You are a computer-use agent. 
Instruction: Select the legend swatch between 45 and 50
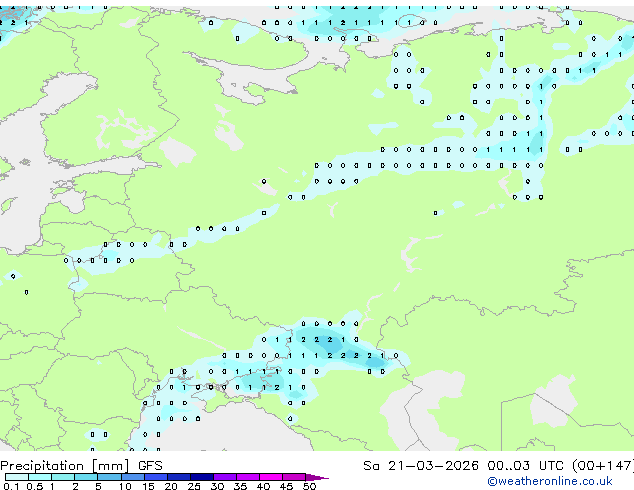pyautogui.click(x=294, y=477)
